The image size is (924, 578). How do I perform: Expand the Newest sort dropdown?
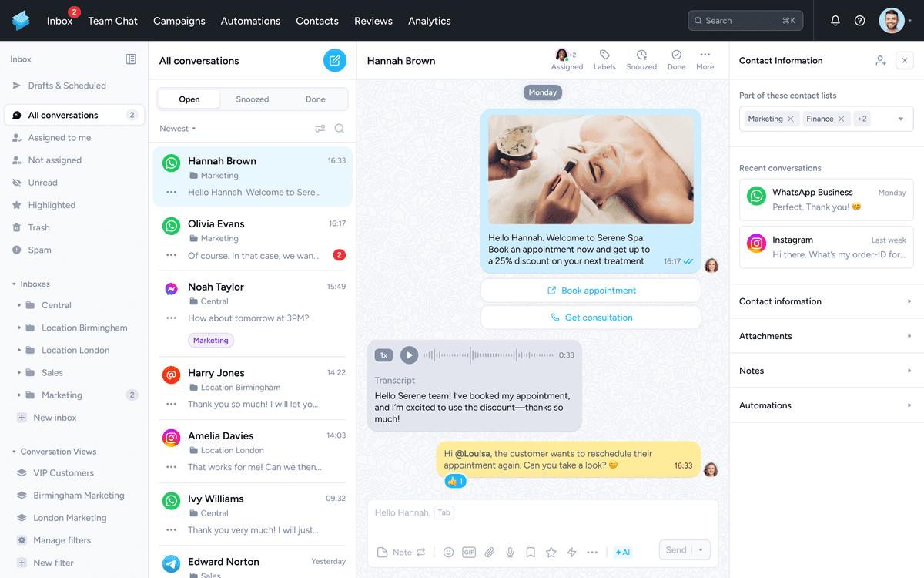[177, 128]
